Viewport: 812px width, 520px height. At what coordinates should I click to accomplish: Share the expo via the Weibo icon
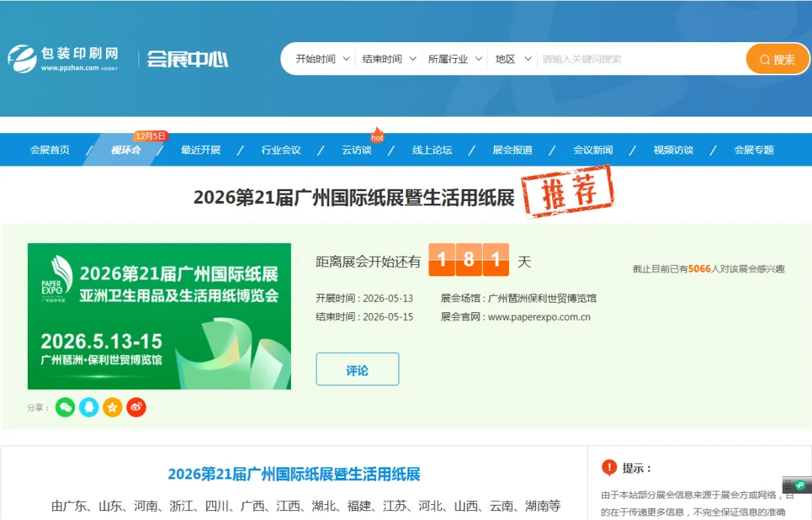tap(136, 408)
